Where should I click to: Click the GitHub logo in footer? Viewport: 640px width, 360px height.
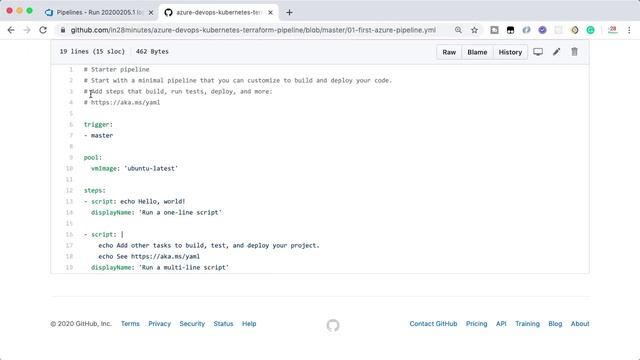pyautogui.click(x=333, y=325)
